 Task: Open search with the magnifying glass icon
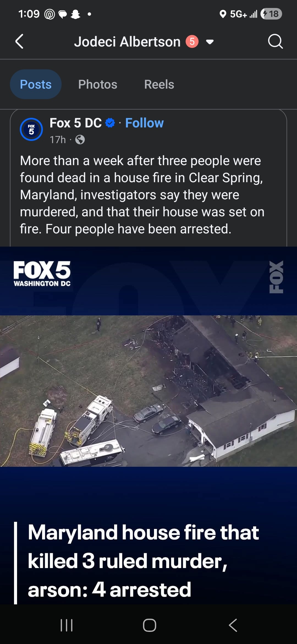pyautogui.click(x=275, y=42)
